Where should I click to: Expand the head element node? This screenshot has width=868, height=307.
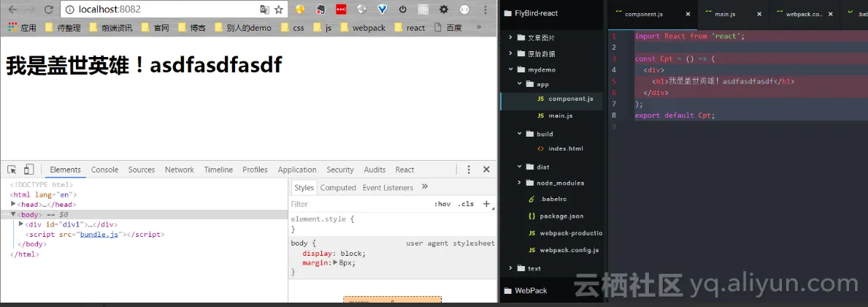coord(14,204)
